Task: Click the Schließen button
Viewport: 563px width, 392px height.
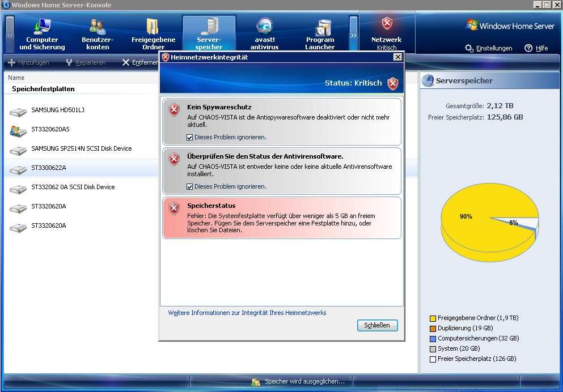Action: (x=377, y=325)
